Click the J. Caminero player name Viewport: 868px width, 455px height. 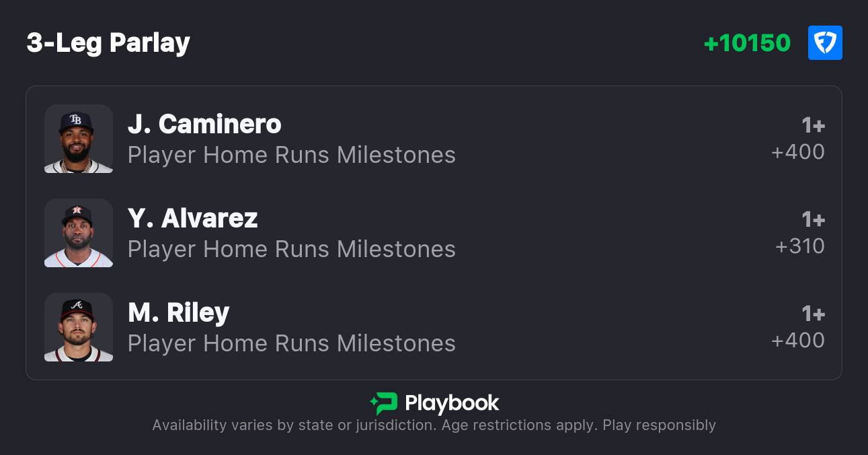coord(204,124)
